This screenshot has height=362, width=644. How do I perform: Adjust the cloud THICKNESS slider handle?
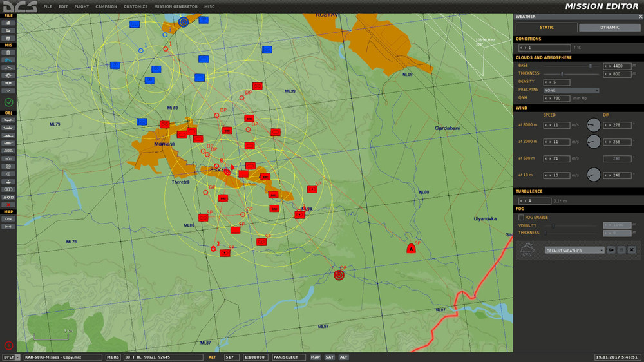562,74
